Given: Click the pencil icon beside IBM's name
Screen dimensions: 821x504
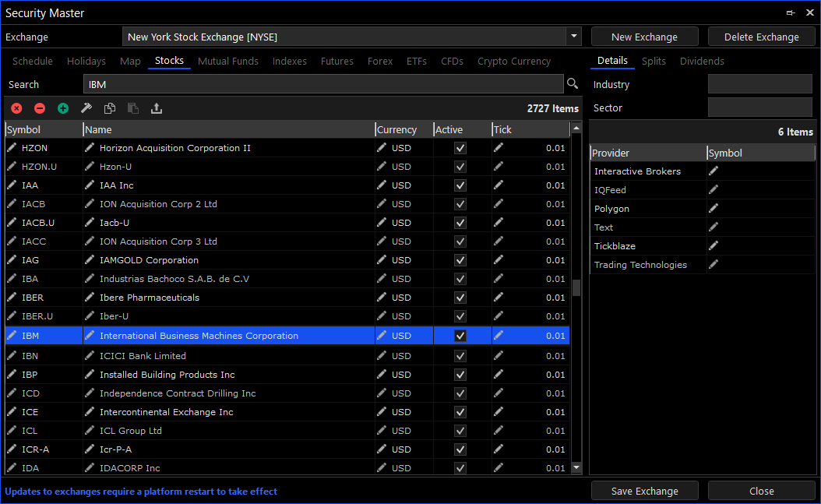Looking at the screenshot, I should [90, 336].
